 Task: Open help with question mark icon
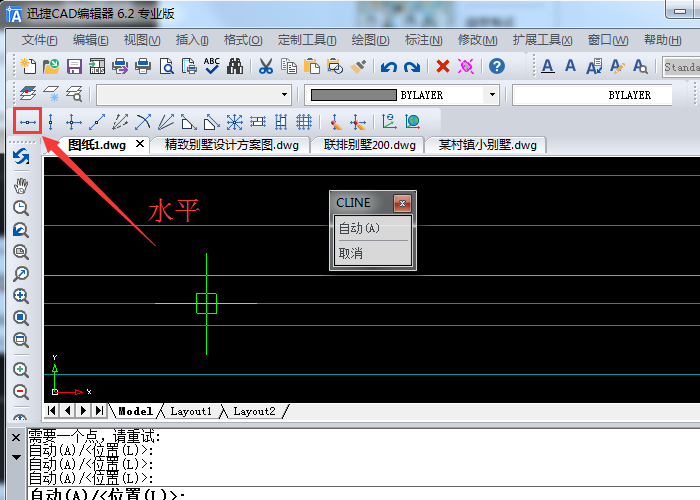497,66
